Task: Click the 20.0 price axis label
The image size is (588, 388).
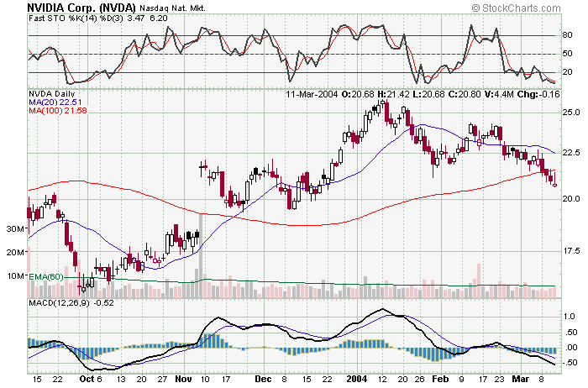Action: coord(570,199)
